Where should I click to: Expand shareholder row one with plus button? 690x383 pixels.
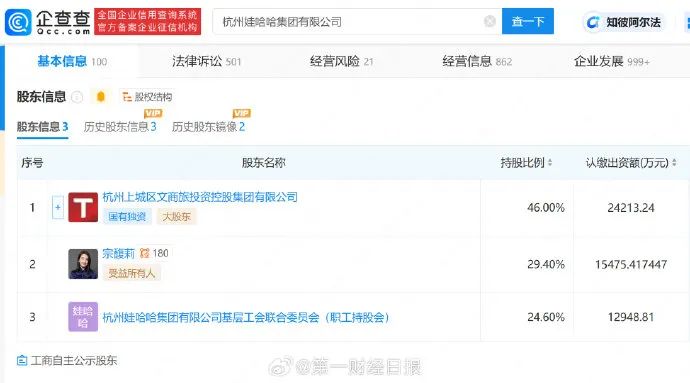(x=58, y=207)
